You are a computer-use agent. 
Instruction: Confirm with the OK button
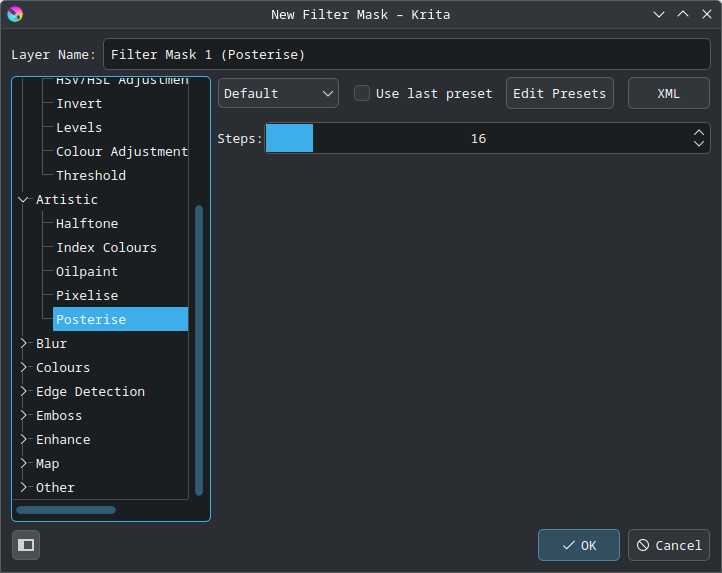coord(578,545)
